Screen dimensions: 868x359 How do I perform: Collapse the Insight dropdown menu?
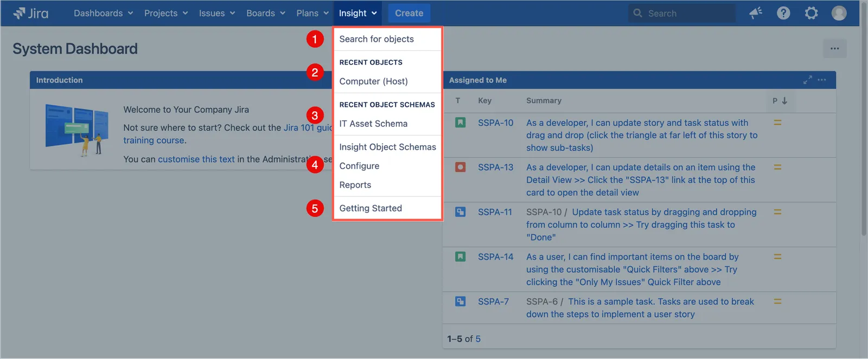coord(358,13)
